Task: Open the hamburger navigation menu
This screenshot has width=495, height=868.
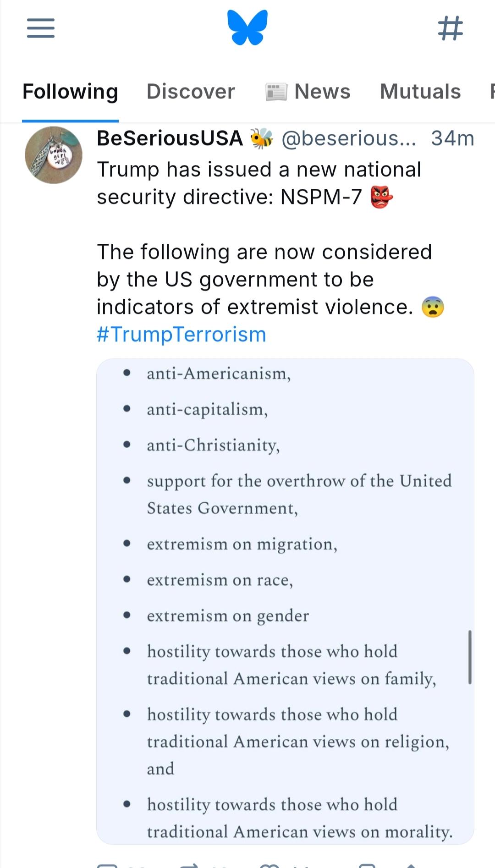Action: pos(40,28)
